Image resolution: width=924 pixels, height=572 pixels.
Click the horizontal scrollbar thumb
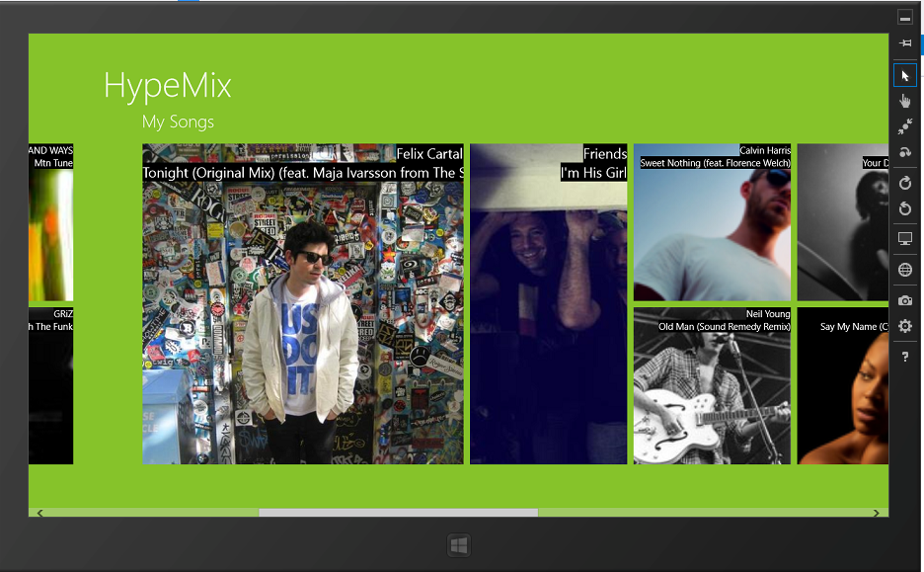tap(398, 513)
